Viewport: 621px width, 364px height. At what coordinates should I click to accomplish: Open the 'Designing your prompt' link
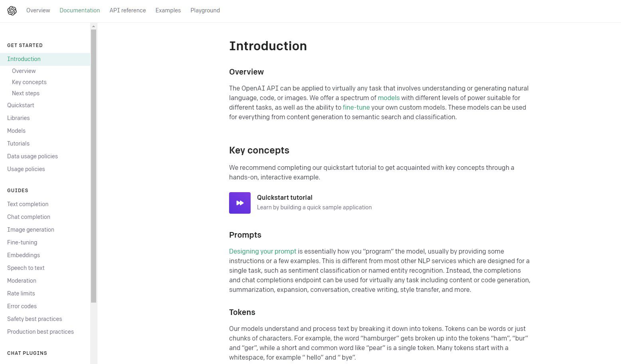[x=263, y=251]
